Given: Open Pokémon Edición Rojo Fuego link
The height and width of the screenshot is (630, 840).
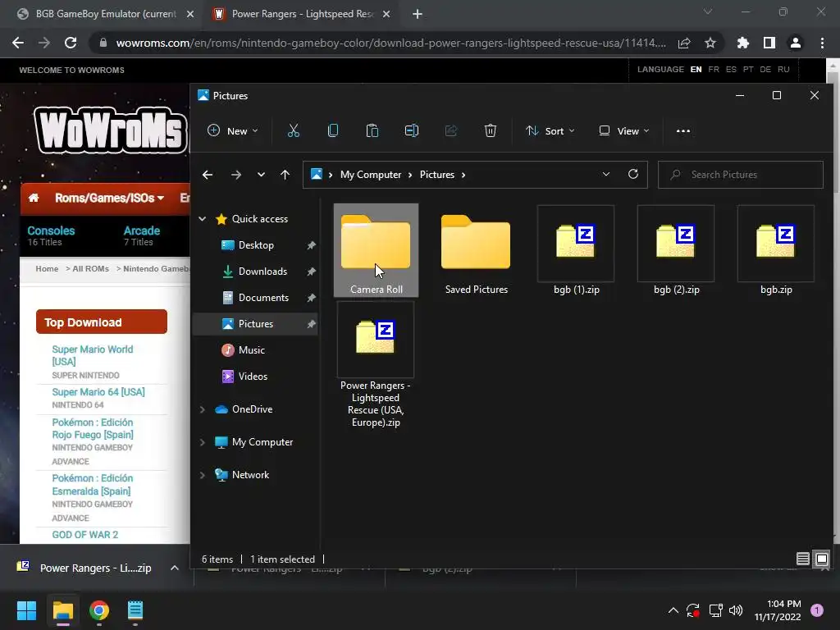Looking at the screenshot, I should point(93,428).
